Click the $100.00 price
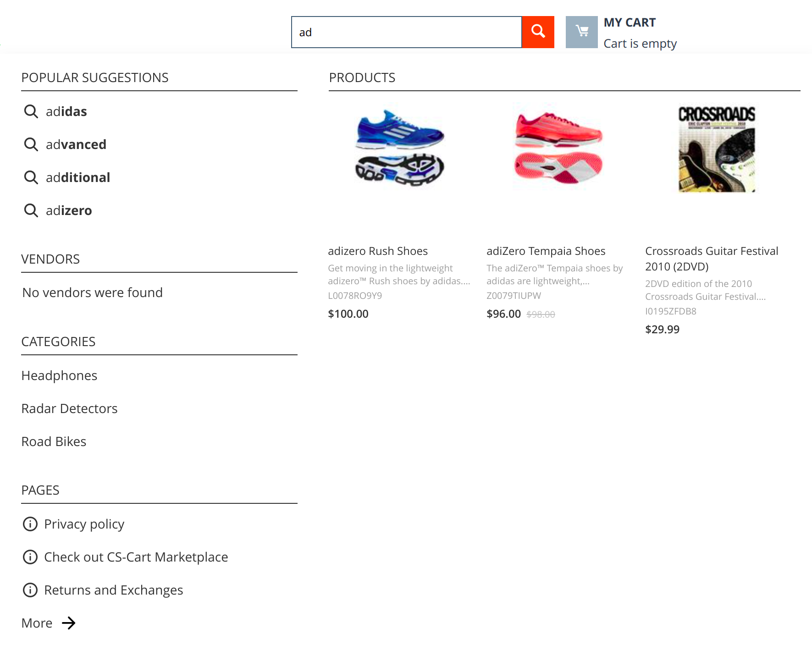Screen dimensions: 812x645 click(348, 314)
